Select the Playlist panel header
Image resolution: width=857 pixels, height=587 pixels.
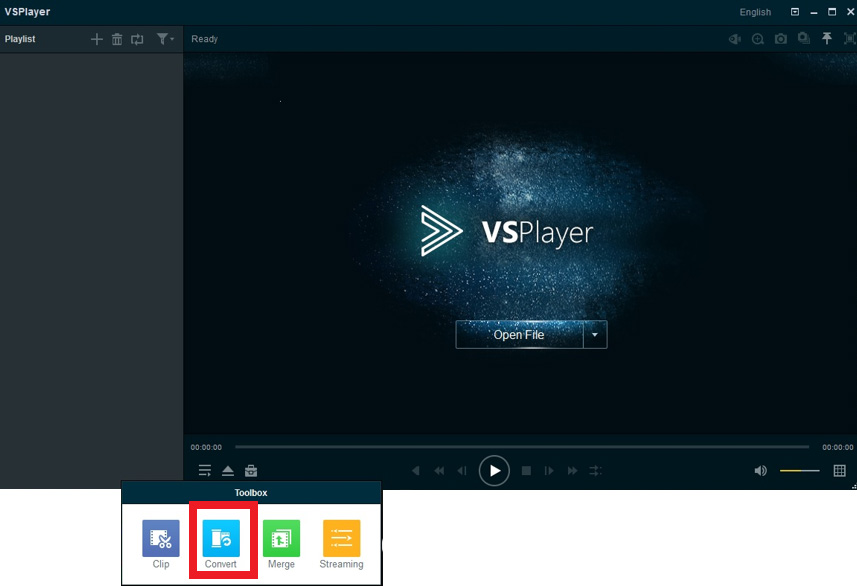pos(19,39)
